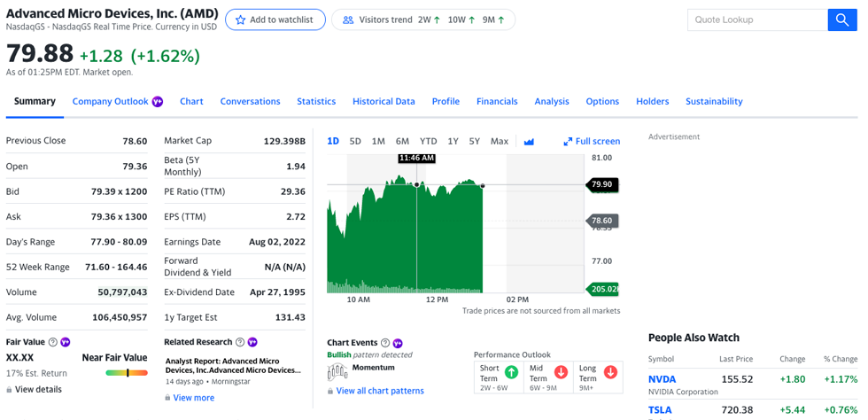Click the 78.60 previous close chart label
868x420 pixels.
click(x=601, y=222)
